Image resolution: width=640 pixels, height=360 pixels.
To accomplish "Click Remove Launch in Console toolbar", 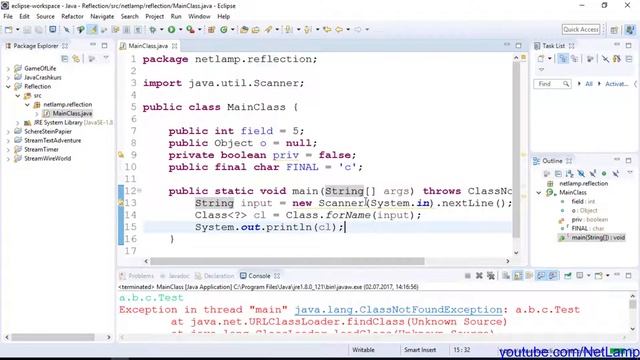I will point(479,276).
